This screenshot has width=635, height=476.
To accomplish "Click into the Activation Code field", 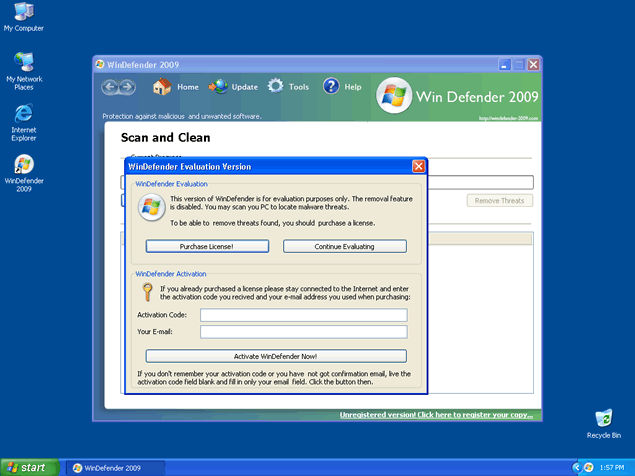I will point(303,315).
